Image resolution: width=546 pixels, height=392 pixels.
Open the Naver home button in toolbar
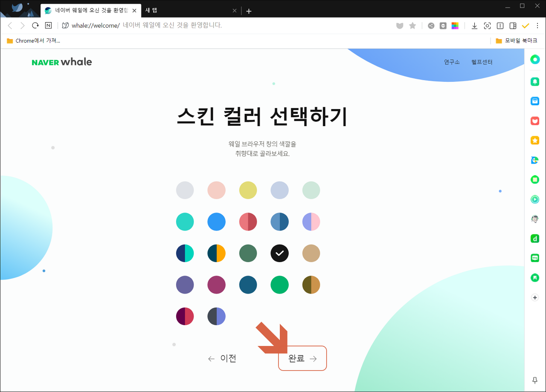(48, 26)
